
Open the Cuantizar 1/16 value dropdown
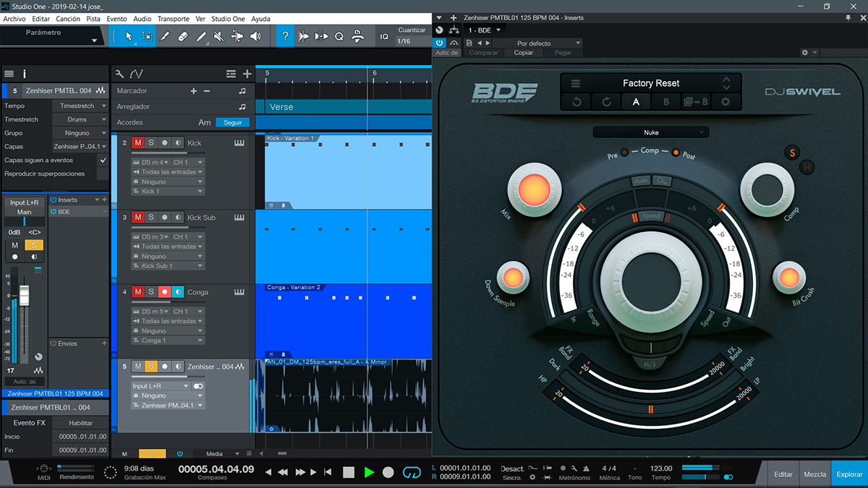(412, 41)
